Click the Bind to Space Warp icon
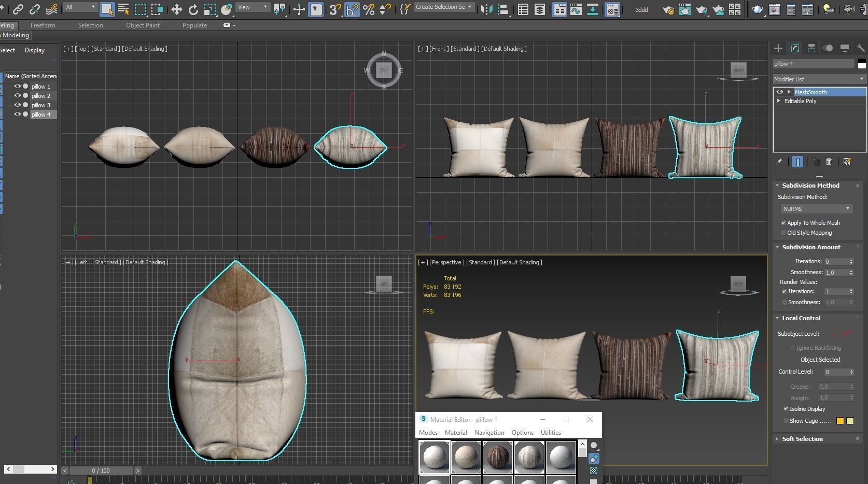Screen dimensions: 868x484 [x=51, y=9]
